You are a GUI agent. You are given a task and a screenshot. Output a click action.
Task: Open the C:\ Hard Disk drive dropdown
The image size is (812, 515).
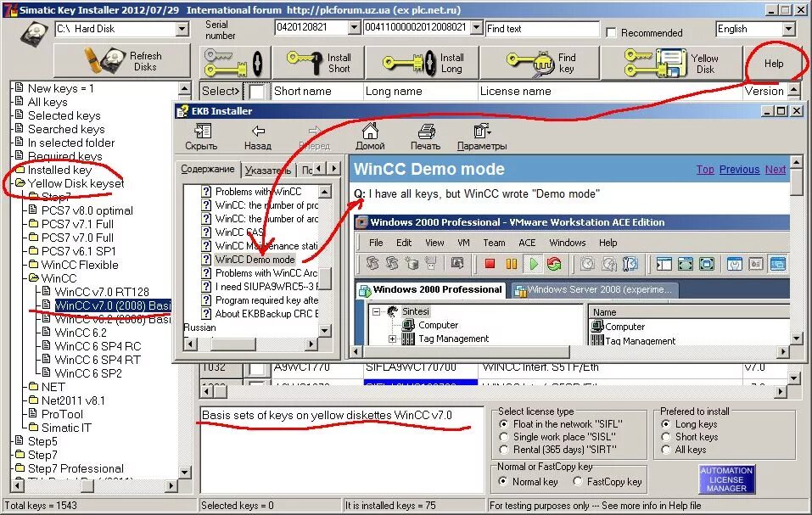(x=182, y=29)
